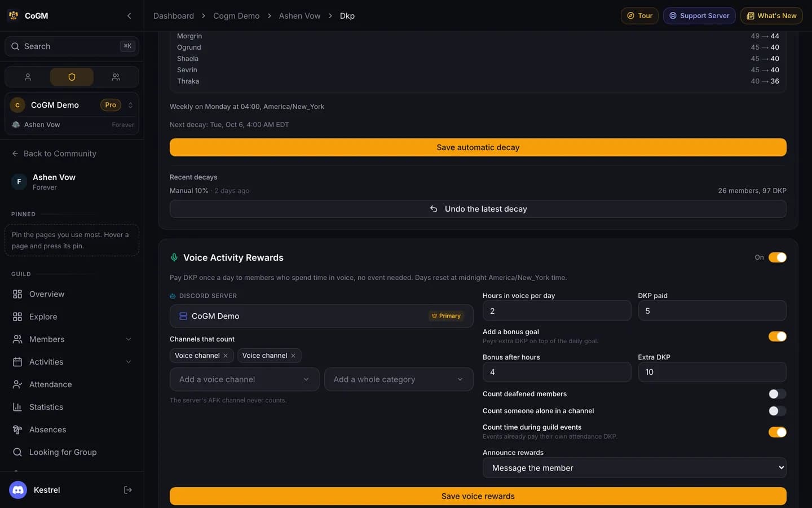Open the Attendance page

tap(72, 384)
